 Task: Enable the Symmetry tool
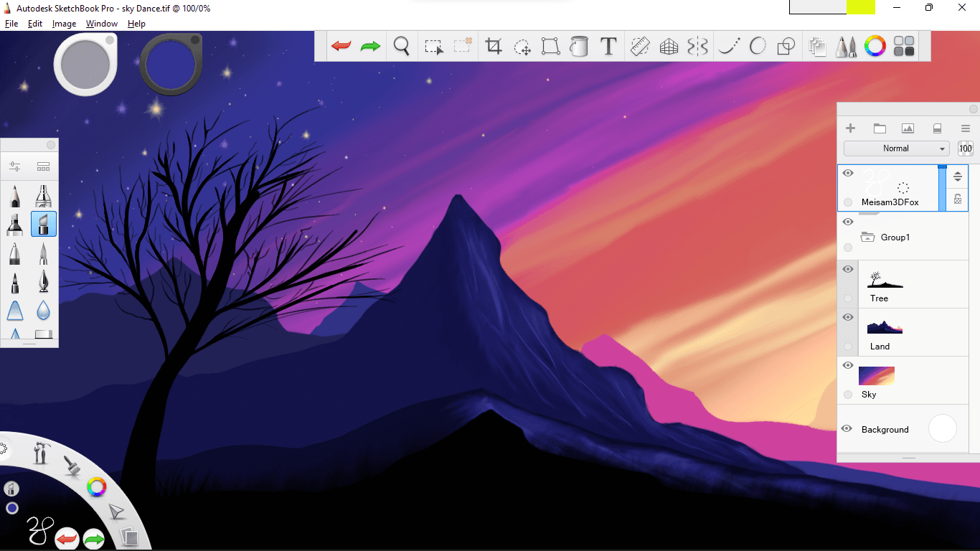(x=697, y=47)
